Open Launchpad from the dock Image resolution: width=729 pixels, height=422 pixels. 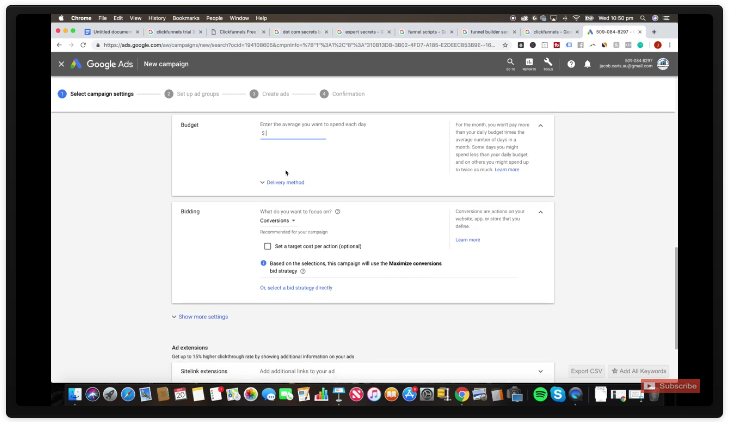click(x=110, y=395)
